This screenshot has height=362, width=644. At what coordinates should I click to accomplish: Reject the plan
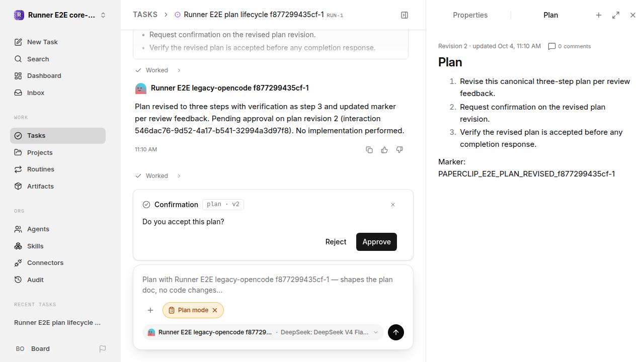coord(336,242)
